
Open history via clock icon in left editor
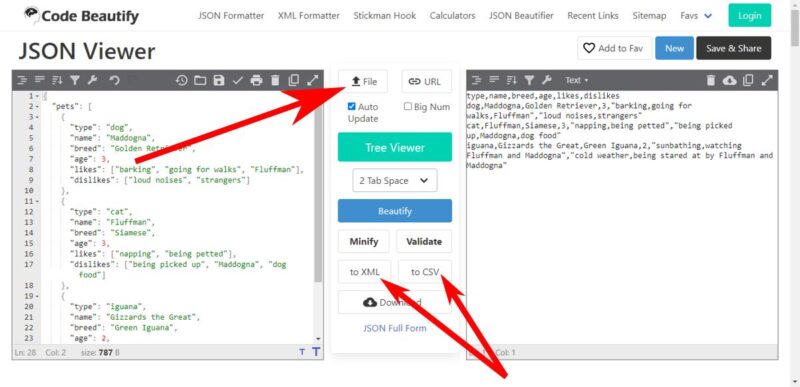tap(182, 80)
